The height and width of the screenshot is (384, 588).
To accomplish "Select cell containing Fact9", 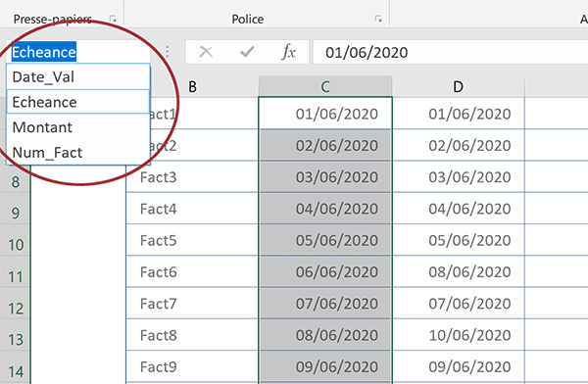I will 192,366.
